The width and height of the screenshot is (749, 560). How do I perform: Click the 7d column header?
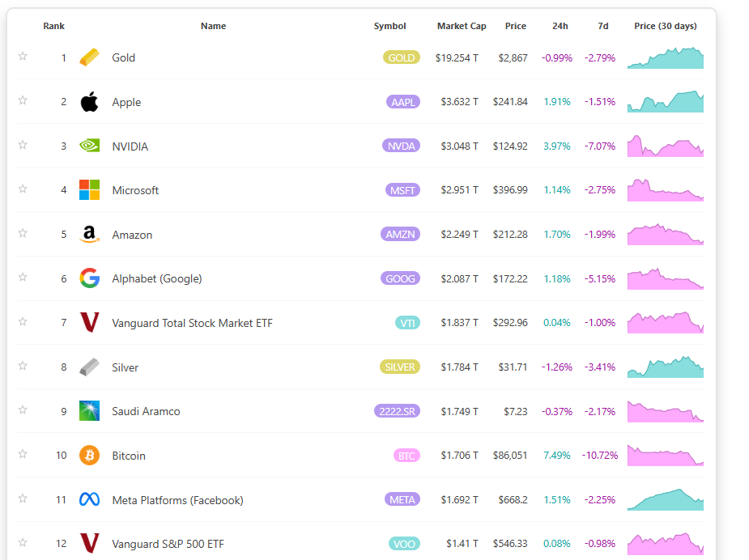tap(603, 26)
